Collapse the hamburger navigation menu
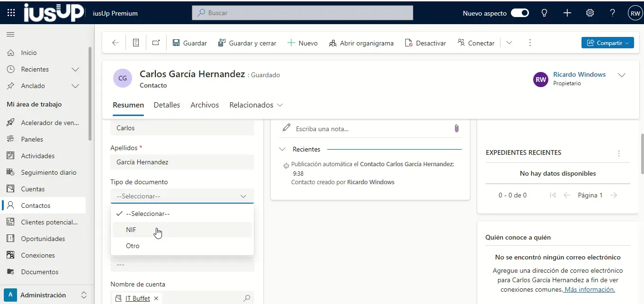644x304 pixels. click(x=10, y=34)
